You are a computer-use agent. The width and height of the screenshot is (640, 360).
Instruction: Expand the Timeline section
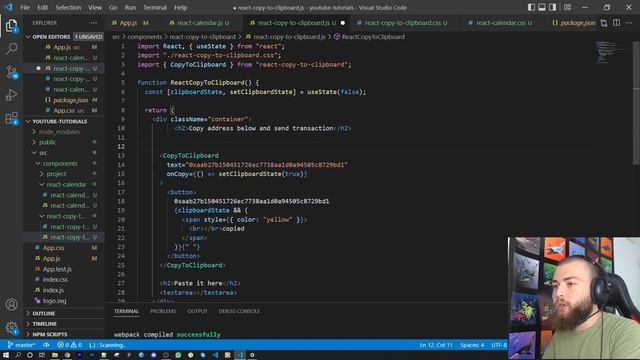coord(64,324)
